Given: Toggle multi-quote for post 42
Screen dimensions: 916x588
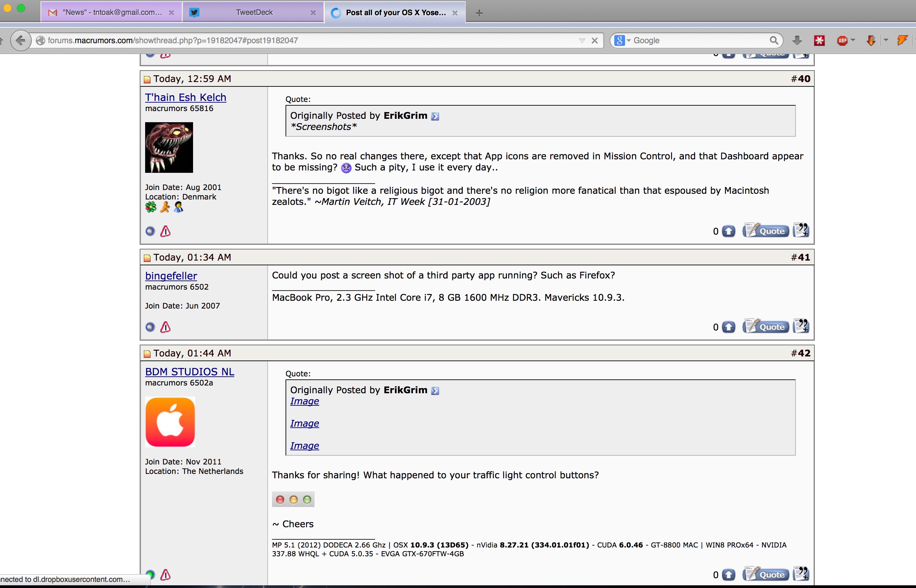Looking at the screenshot, I should [801, 573].
